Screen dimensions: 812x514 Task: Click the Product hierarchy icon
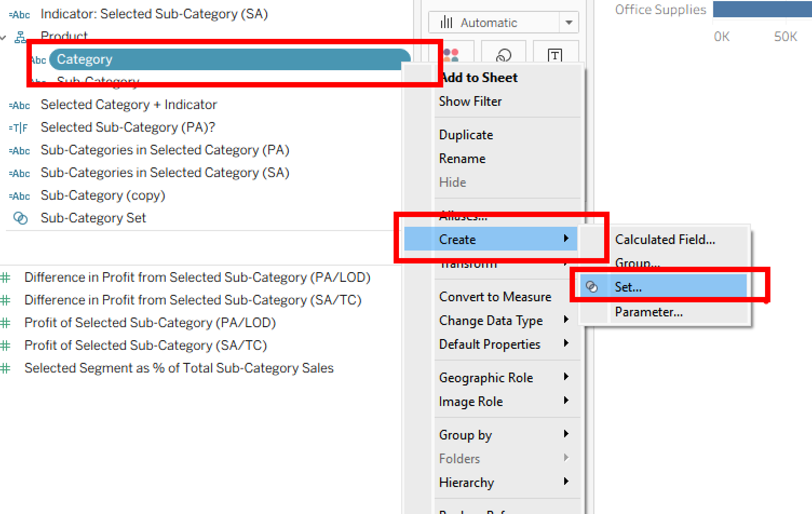[x=21, y=37]
